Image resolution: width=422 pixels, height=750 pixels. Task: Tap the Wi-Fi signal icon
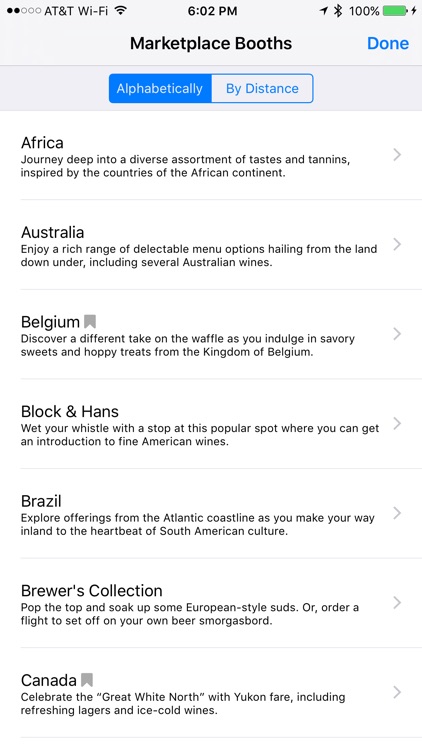click(122, 11)
